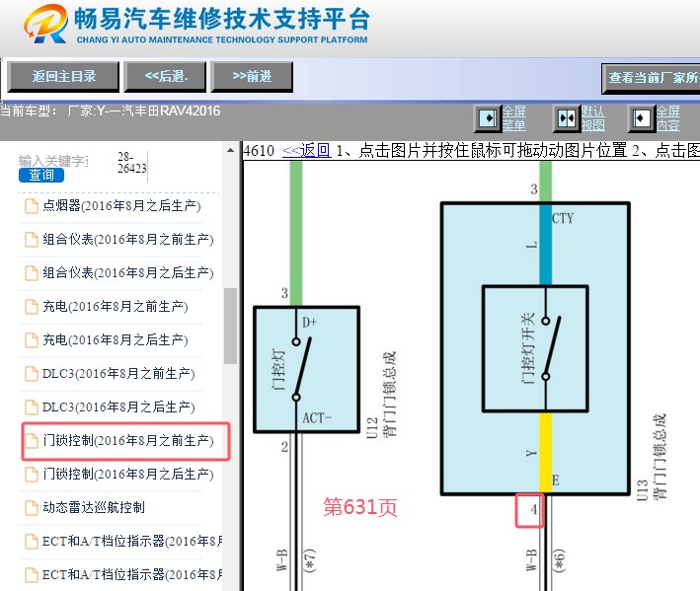
Task: Open the first ECT和A/T档位指示器 entry
Action: pos(132,541)
